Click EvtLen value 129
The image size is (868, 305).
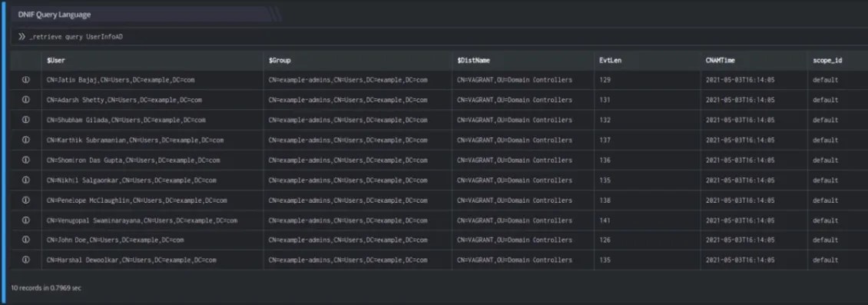(605, 80)
